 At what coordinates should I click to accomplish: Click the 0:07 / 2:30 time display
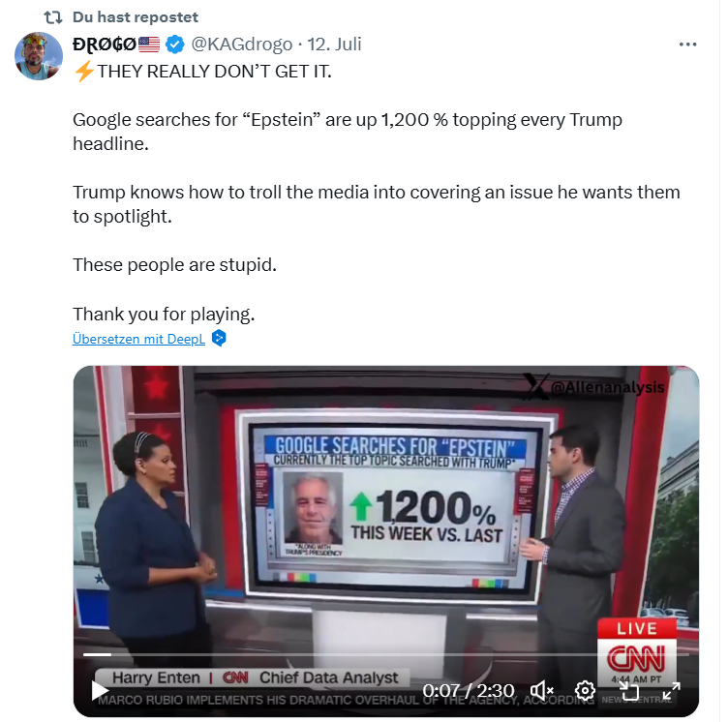[468, 691]
